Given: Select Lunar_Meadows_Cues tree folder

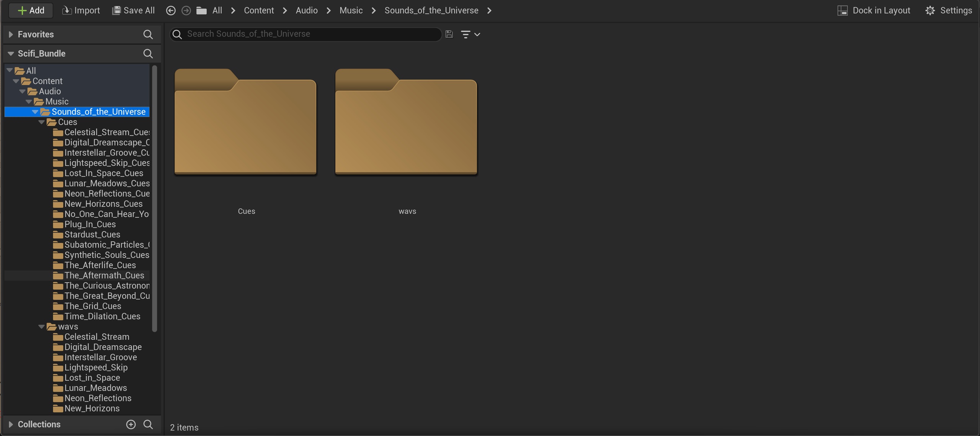Looking at the screenshot, I should 101,183.
